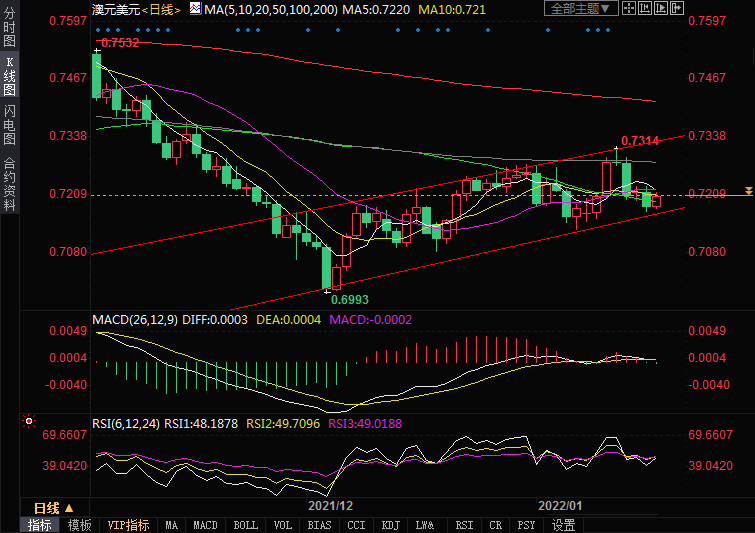Click the MA indicator chart icon

(196, 9)
